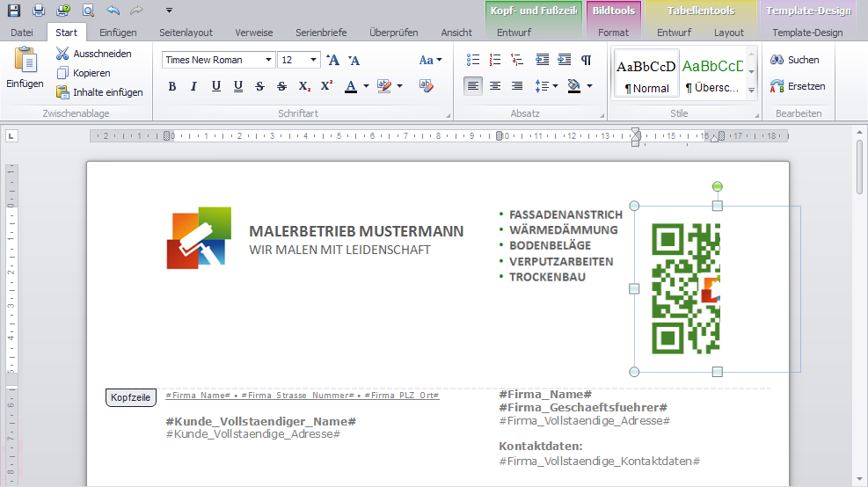Screen dimensions: 868x487
Task: Click the Undo arrow icon
Action: [x=113, y=10]
